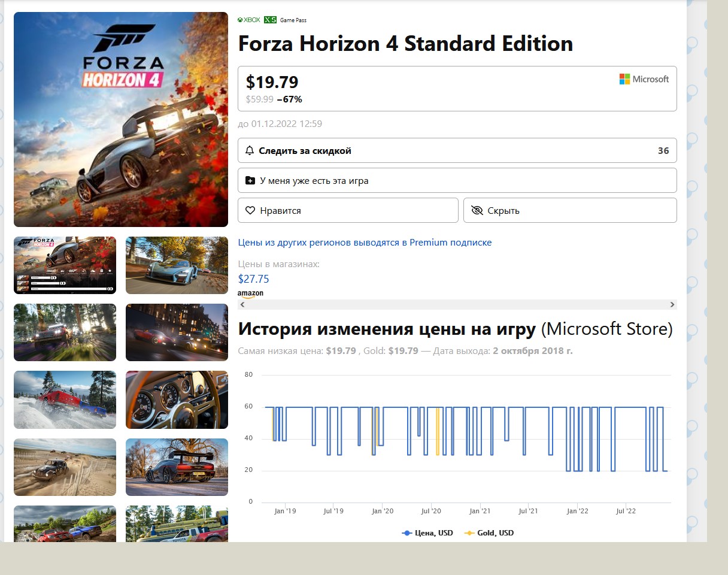The image size is (728, 575).
Task: Click the Xbox logo above the title
Action: 249,20
